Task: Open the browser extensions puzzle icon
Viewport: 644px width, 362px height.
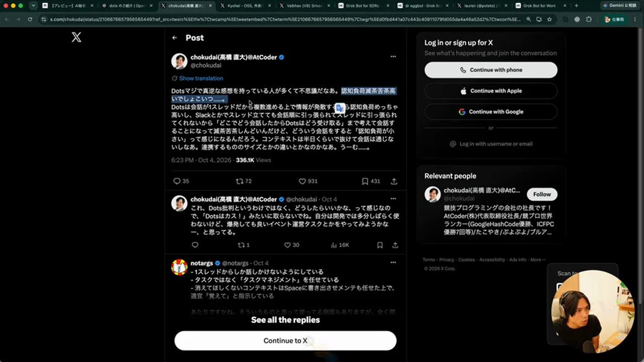Action: click(x=589, y=19)
